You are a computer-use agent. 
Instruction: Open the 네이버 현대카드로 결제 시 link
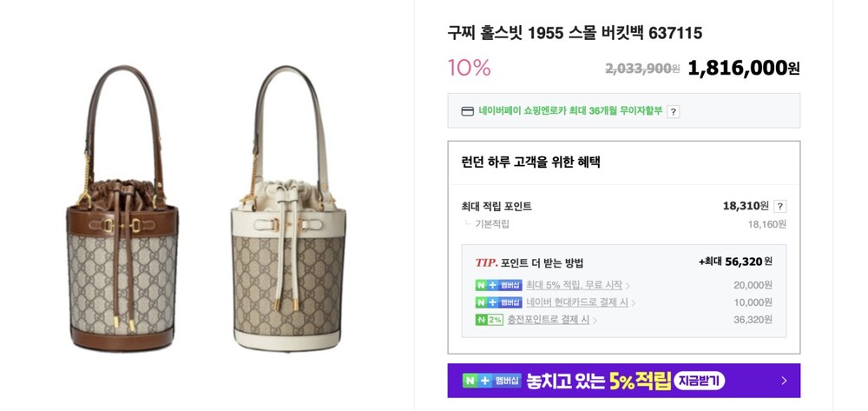coord(577,302)
